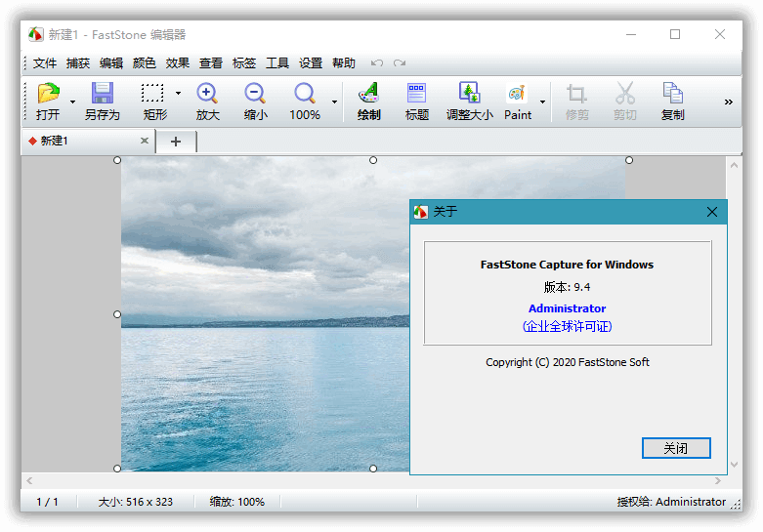This screenshot has height=532, width=763.
Task: Click the 关闭 button in About dialog
Action: 675,448
